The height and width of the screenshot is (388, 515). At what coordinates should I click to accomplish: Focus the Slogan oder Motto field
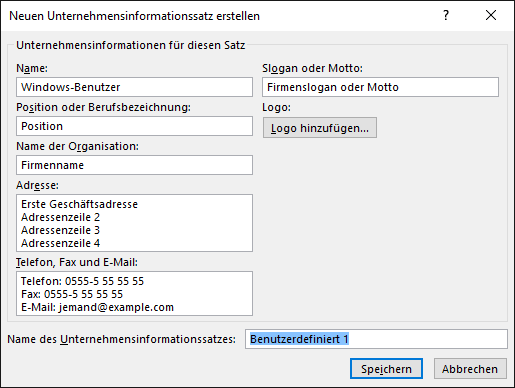380,87
